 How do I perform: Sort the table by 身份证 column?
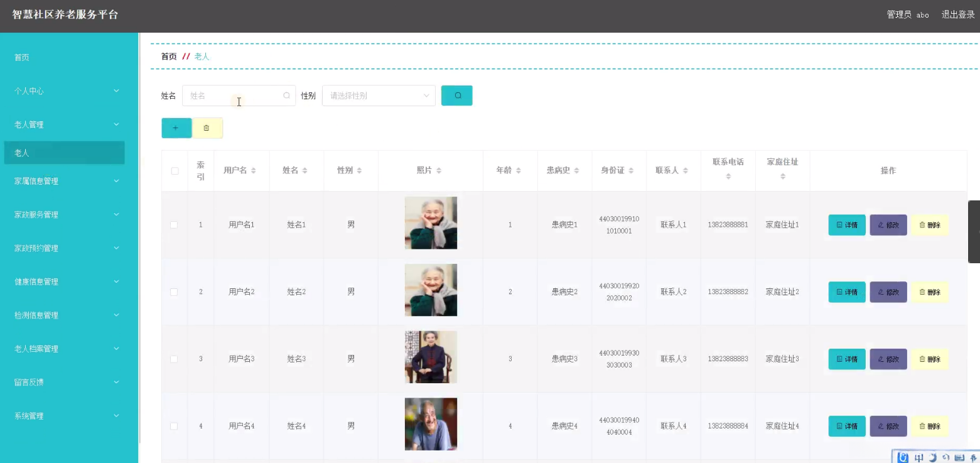(x=631, y=171)
